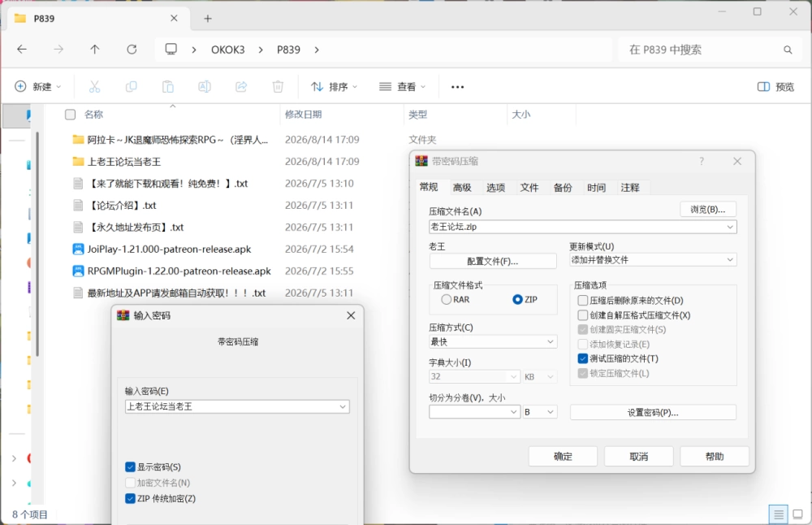Click the 配置文件(F)... button

coord(493,261)
